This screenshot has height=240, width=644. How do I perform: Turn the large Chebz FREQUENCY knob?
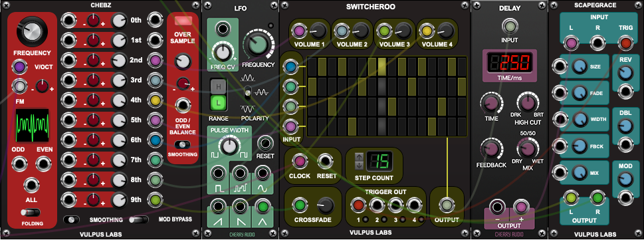pyautogui.click(x=32, y=32)
